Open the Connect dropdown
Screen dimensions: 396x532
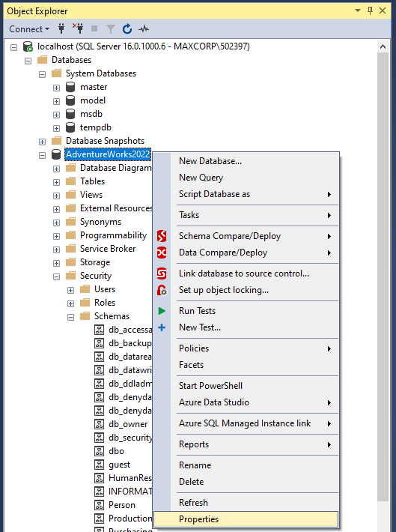click(29, 29)
